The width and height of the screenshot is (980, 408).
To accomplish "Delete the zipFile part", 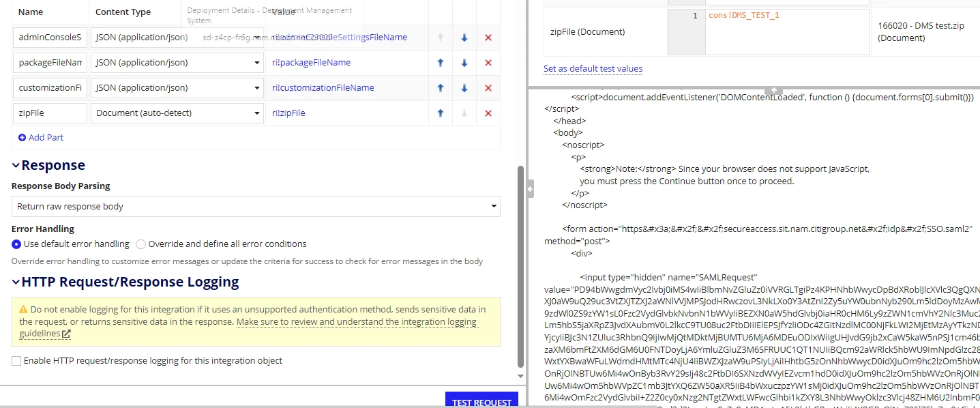I will pos(488,113).
